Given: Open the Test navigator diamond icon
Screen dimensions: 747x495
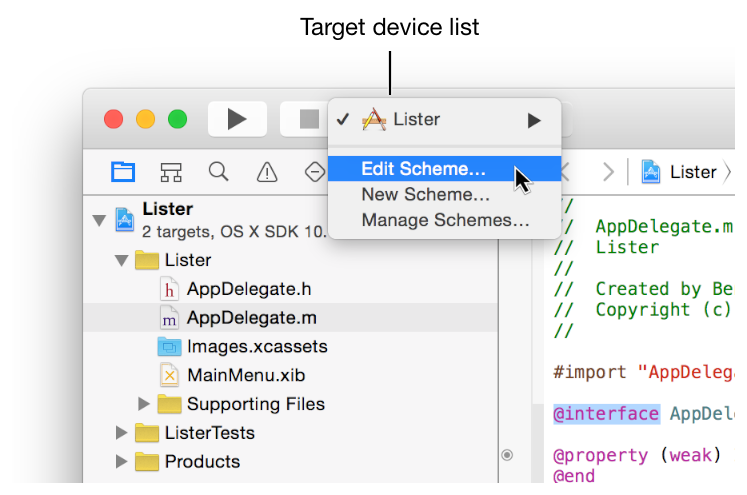Looking at the screenshot, I should point(314,172).
